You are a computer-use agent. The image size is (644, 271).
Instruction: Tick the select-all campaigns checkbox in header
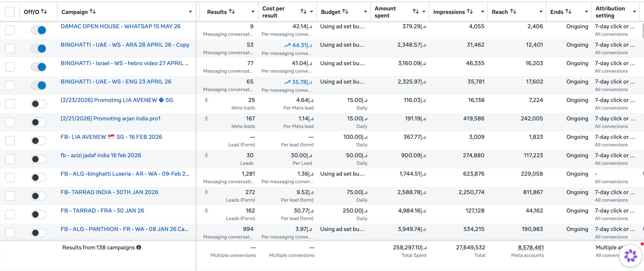coord(10,12)
